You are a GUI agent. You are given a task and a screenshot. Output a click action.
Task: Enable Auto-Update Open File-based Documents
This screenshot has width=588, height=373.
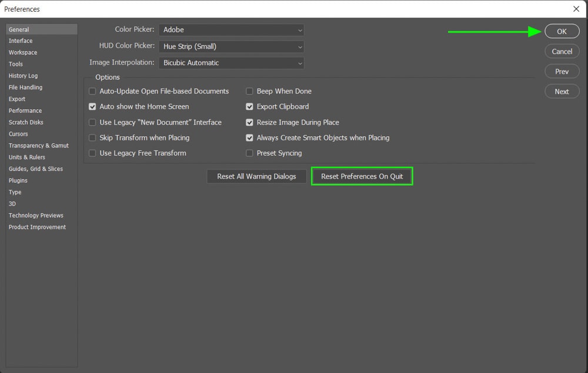[92, 92]
